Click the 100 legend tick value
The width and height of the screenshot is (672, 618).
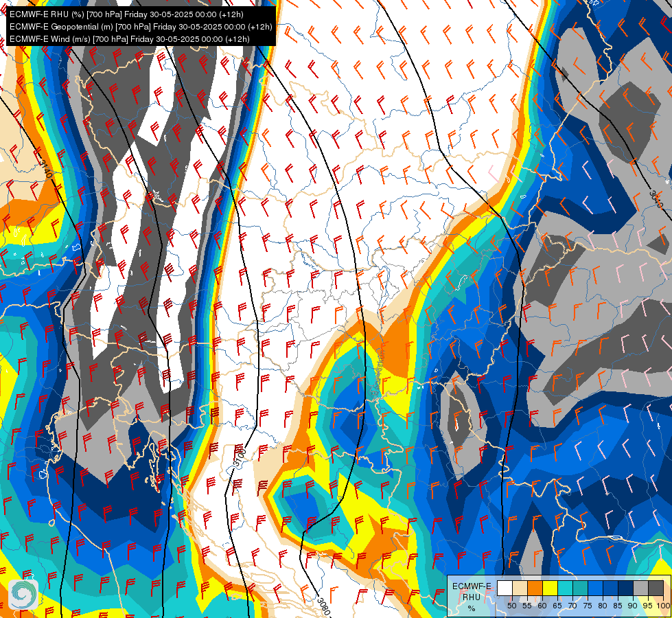pyautogui.click(x=664, y=606)
